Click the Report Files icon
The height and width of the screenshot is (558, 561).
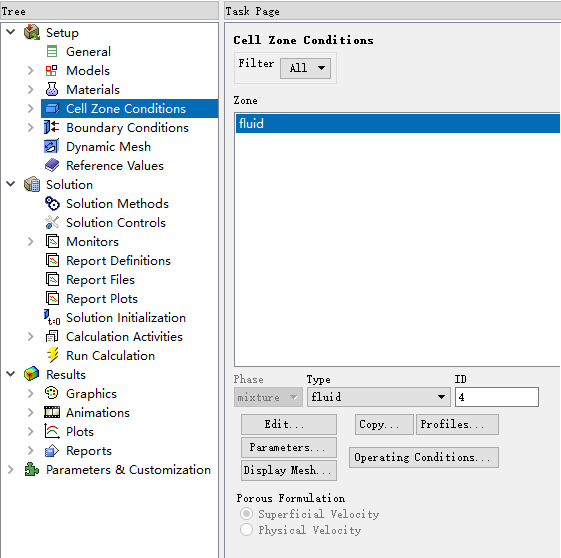52,279
